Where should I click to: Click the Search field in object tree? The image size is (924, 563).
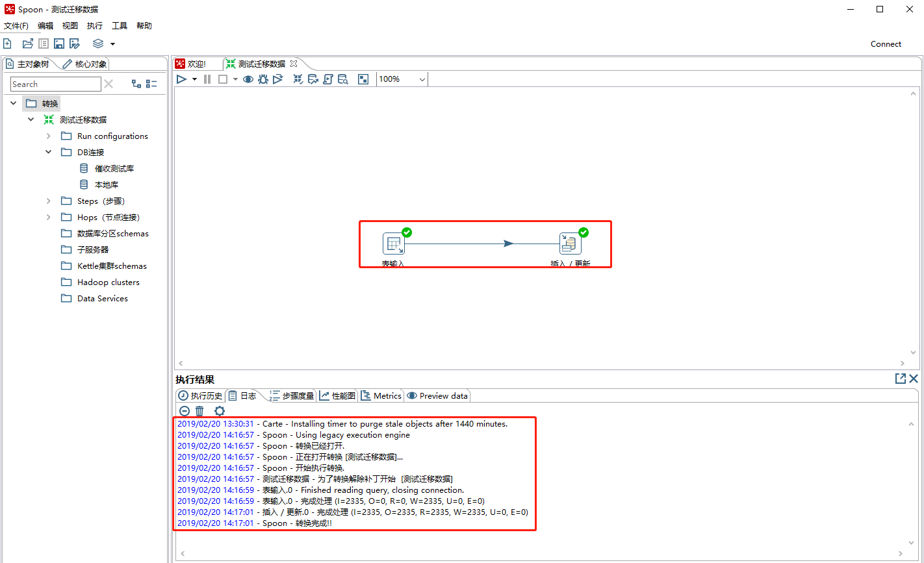pos(56,84)
